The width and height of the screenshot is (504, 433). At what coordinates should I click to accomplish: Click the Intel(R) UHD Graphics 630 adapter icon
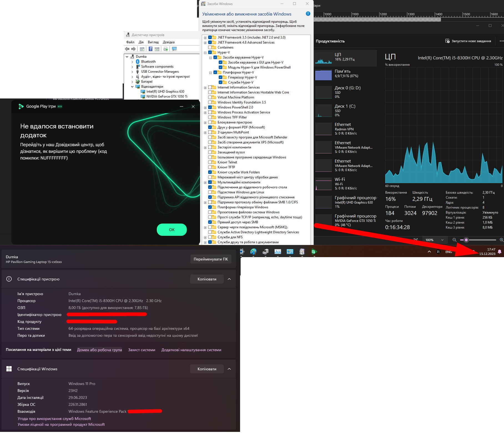coord(143,92)
